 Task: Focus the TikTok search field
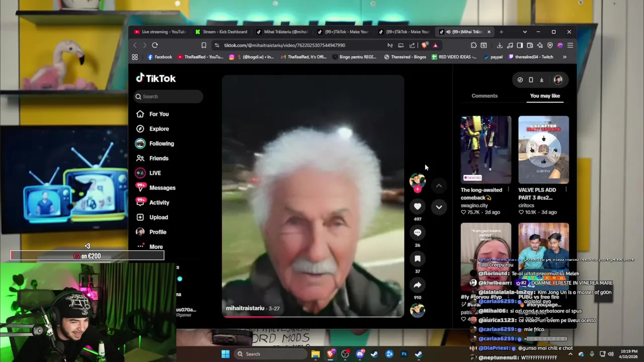(169, 97)
